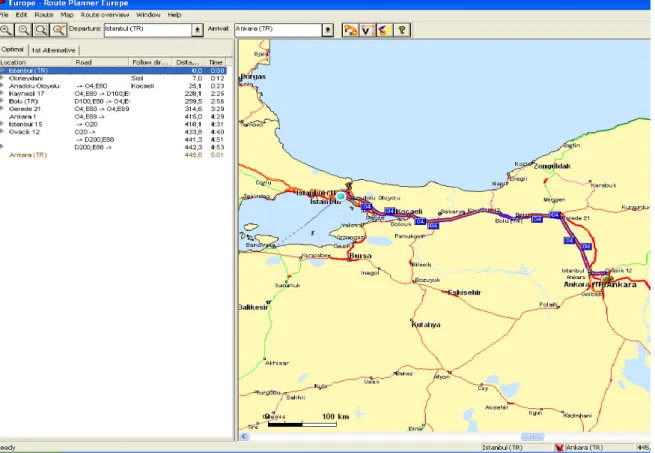Switch to the 1st Alternative tab
Viewport: 655px width, 453px height.
(53, 50)
